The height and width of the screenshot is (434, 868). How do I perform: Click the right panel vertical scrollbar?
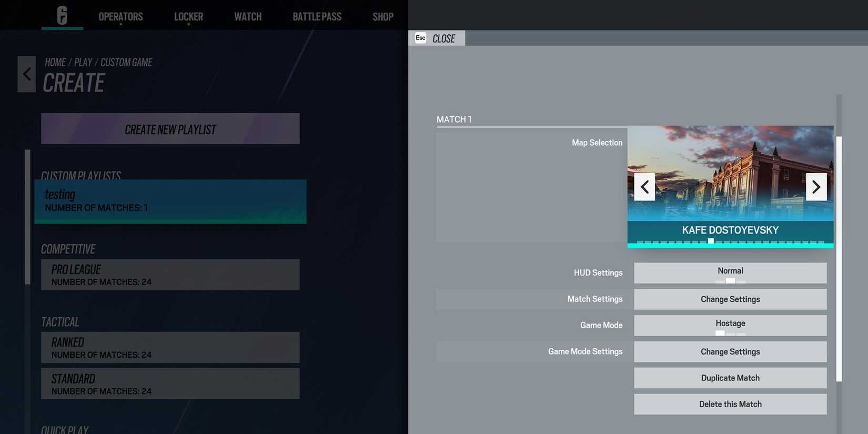(839, 259)
